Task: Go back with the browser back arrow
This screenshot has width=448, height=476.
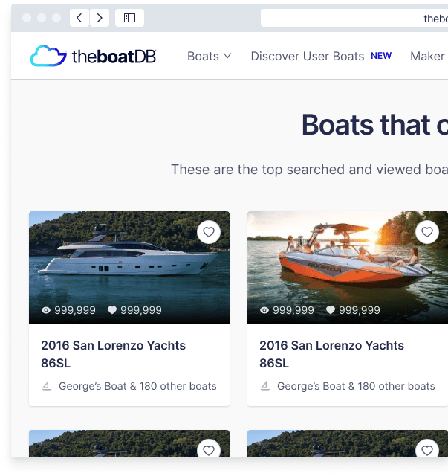Action: click(x=79, y=18)
